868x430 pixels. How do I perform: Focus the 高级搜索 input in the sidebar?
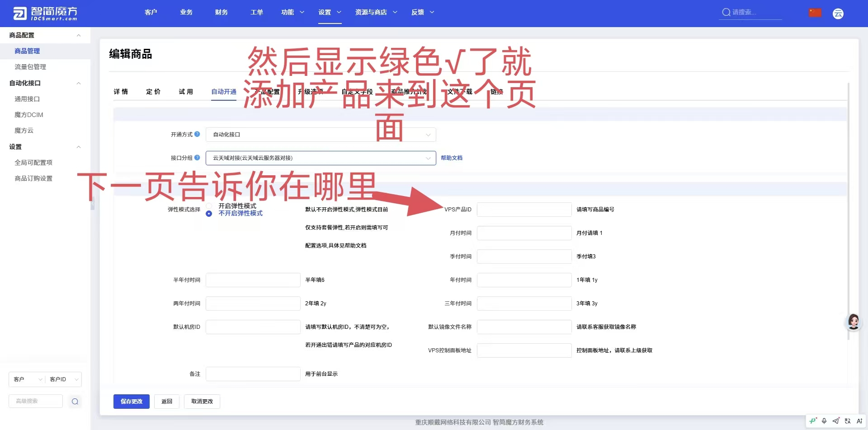(36, 401)
